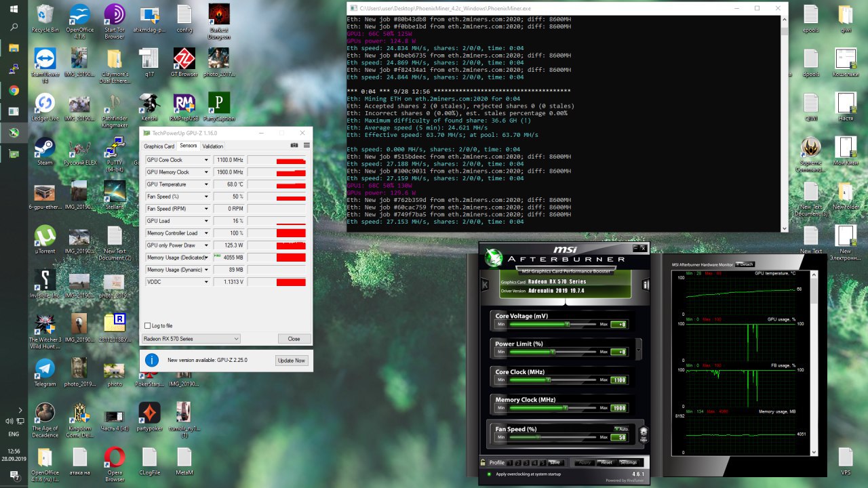Select the Ledger Live desktop icon
Viewport: 868px width, 488px height.
coord(45,107)
